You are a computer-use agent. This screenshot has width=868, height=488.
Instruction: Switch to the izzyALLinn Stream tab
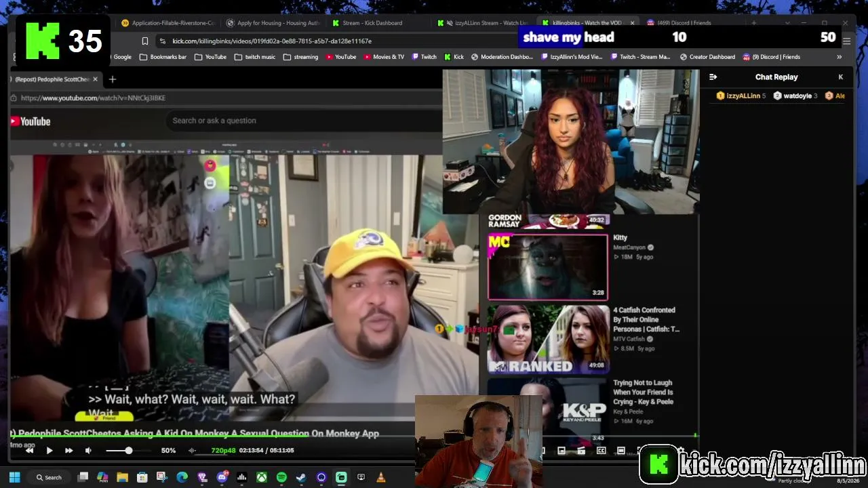483,23
